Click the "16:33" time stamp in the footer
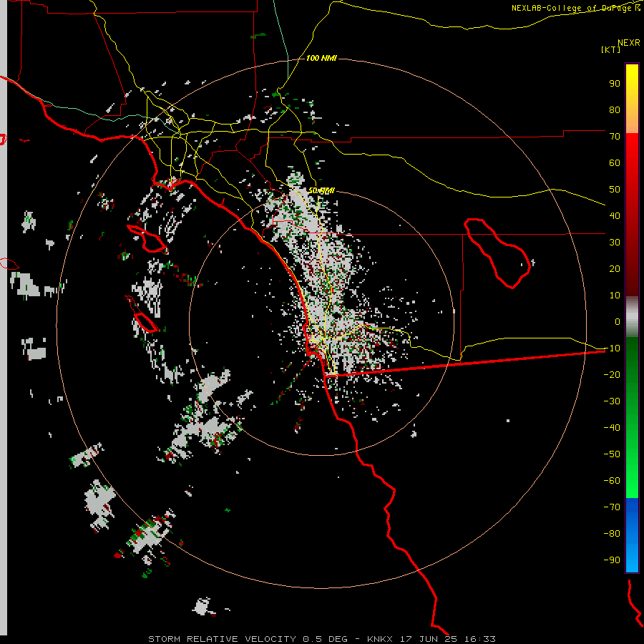 tap(480, 639)
